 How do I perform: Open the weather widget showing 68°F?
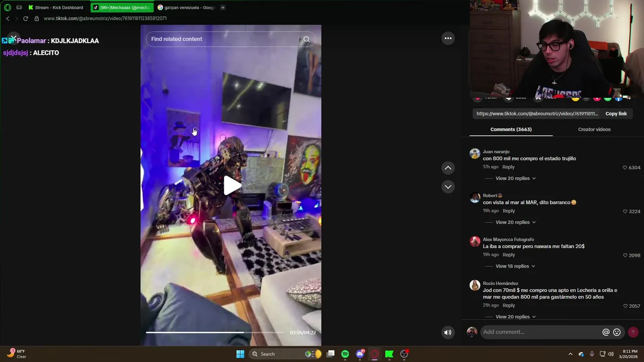(x=16, y=354)
